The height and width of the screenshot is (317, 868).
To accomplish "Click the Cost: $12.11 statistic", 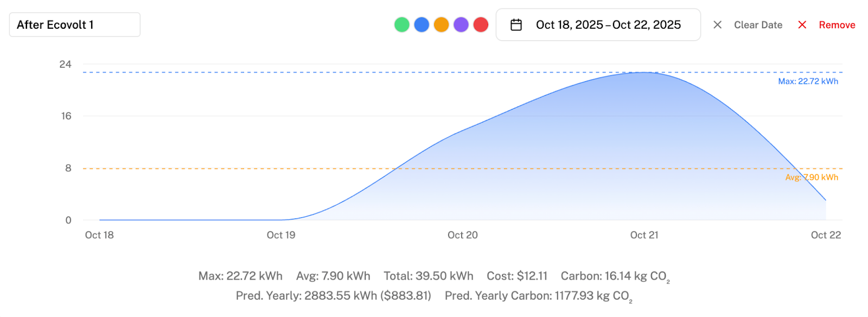I will click(517, 276).
